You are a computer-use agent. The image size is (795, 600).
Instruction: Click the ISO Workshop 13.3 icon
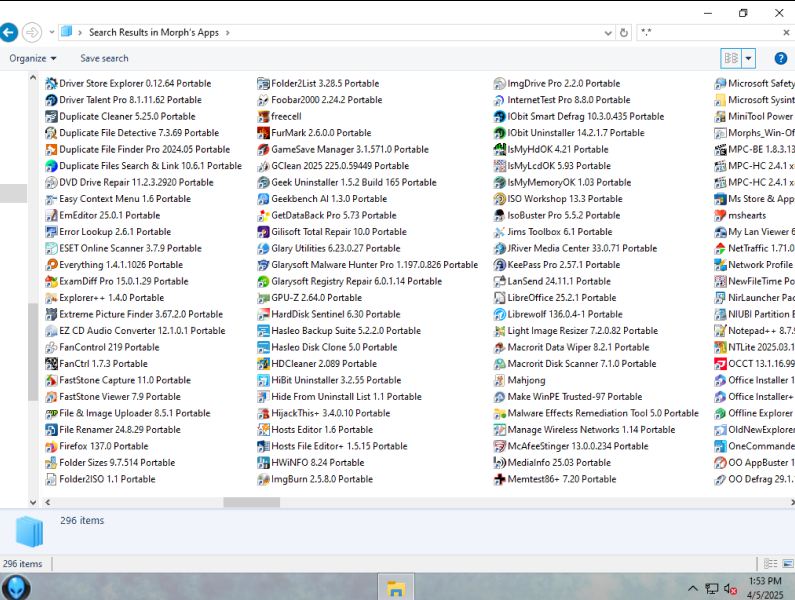pos(499,199)
